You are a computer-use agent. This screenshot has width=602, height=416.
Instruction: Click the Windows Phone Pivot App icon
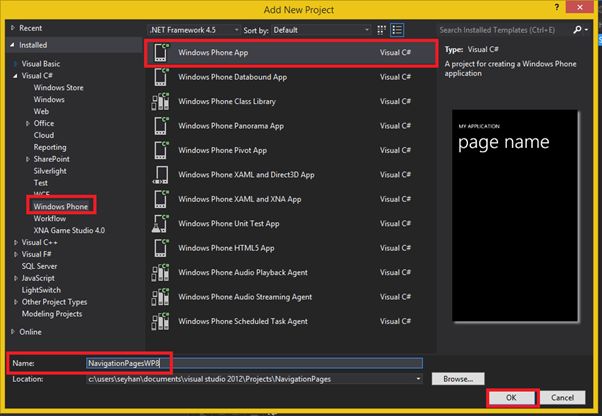click(x=161, y=150)
